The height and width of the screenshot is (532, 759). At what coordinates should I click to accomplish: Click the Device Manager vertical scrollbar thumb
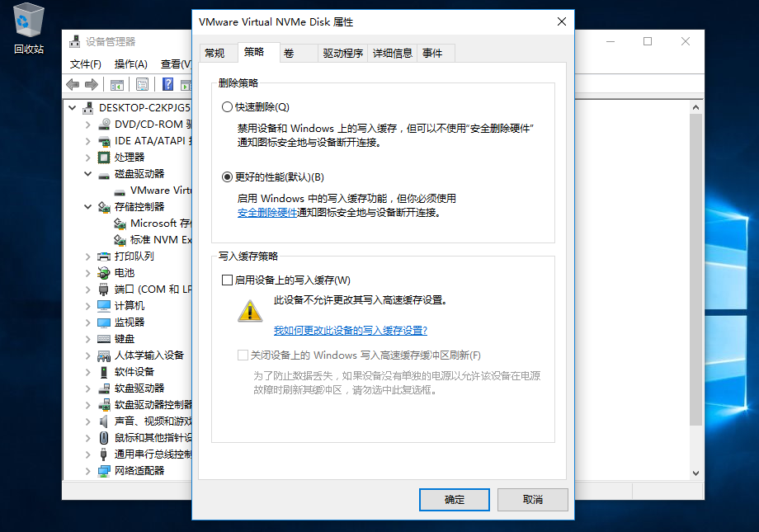click(x=695, y=270)
